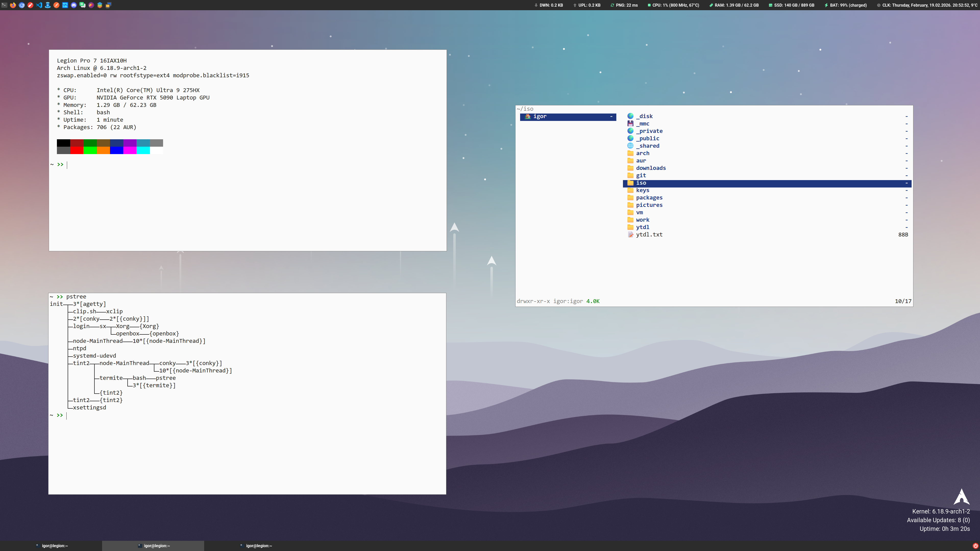
Task: Click the igor home directory entry
Action: [x=540, y=117]
